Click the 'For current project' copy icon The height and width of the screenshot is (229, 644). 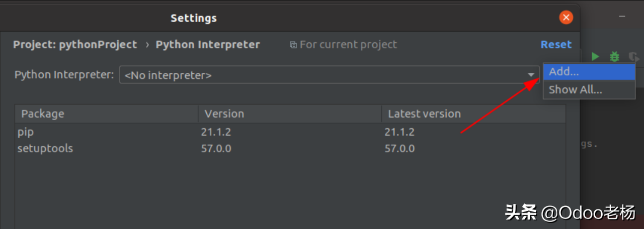pyautogui.click(x=293, y=45)
